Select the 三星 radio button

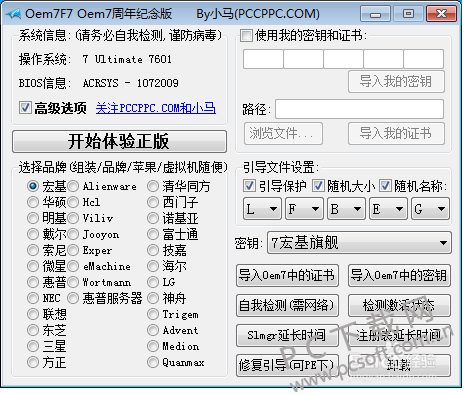point(33,346)
